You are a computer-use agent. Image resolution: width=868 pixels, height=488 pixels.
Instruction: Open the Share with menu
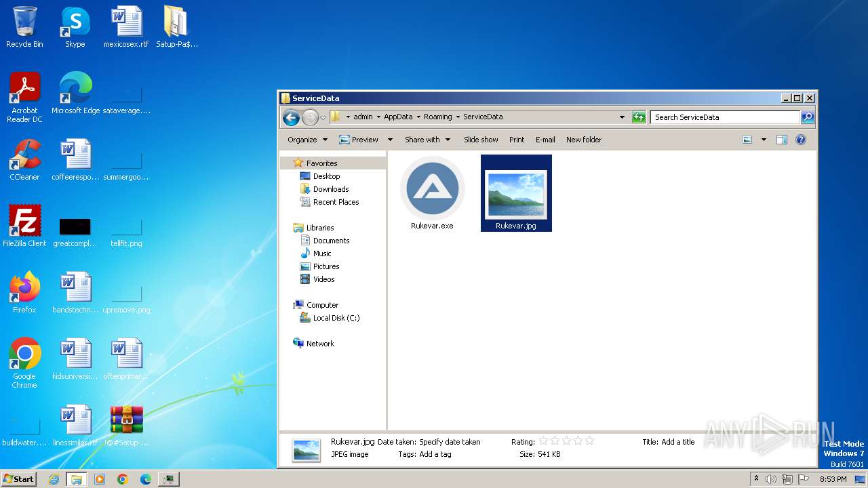click(x=427, y=140)
